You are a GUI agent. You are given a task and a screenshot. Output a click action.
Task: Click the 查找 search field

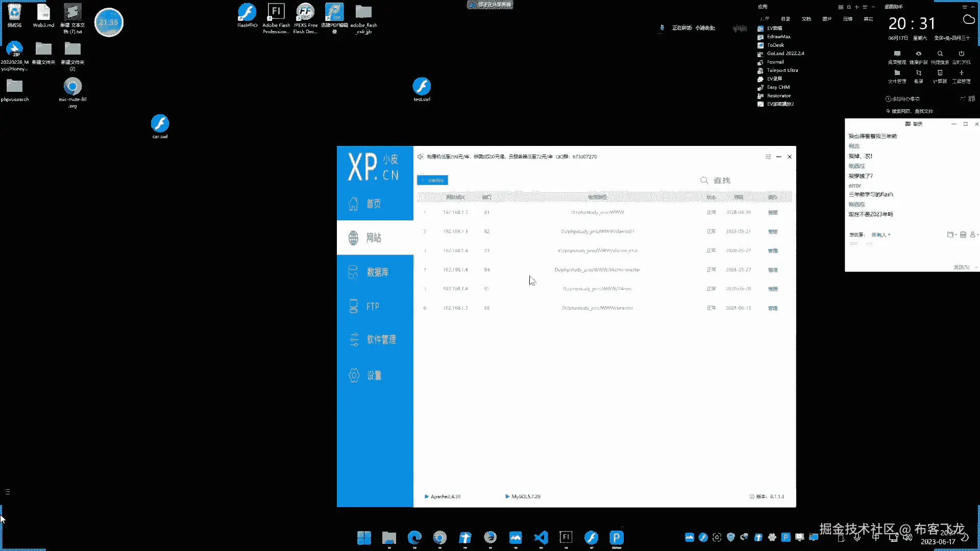click(722, 181)
